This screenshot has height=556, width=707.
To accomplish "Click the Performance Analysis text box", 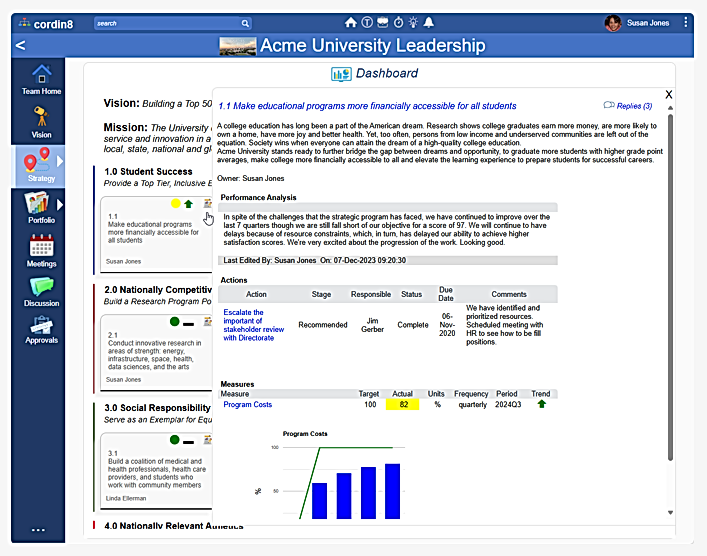I will coord(387,230).
